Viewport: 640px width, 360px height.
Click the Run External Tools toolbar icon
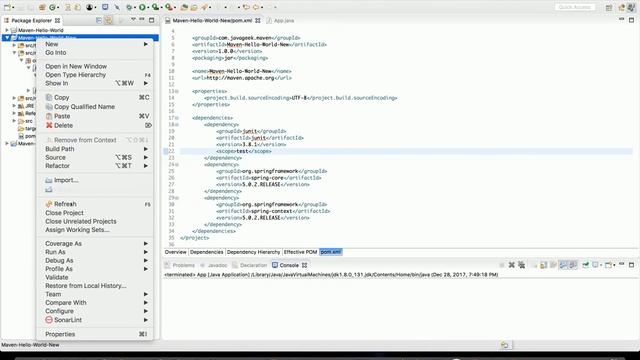(x=169, y=7)
